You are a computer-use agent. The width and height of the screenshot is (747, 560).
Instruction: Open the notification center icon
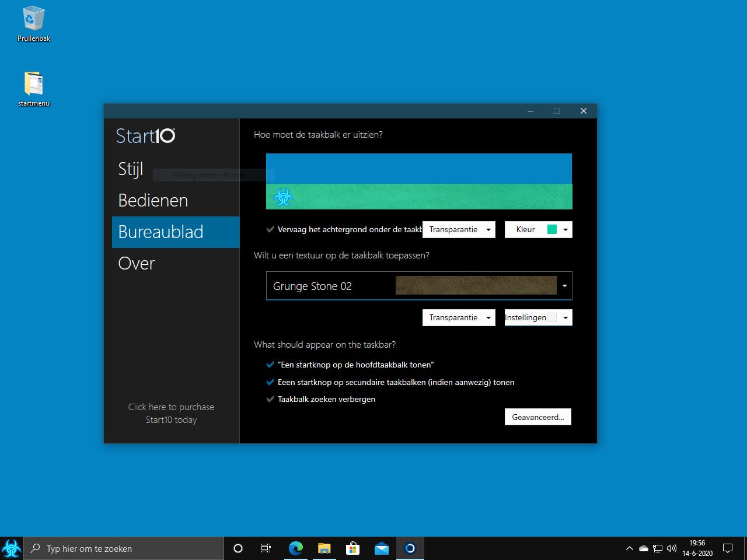coord(728,548)
